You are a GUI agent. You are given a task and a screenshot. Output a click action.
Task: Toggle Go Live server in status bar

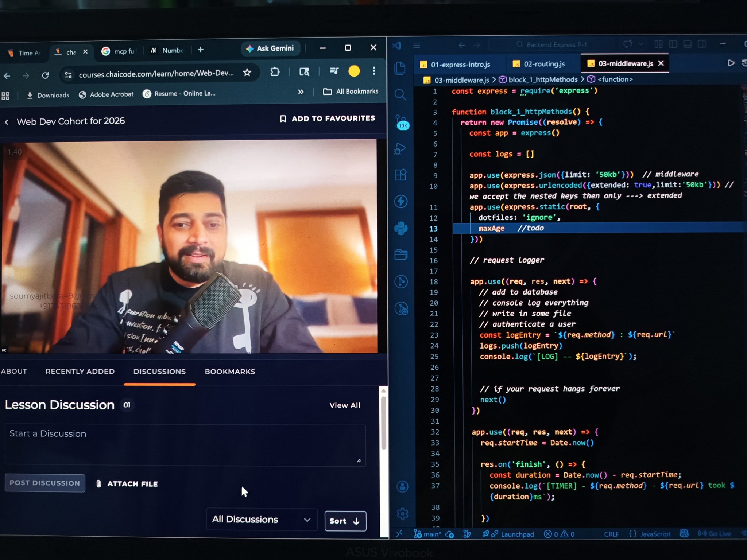[x=715, y=534]
